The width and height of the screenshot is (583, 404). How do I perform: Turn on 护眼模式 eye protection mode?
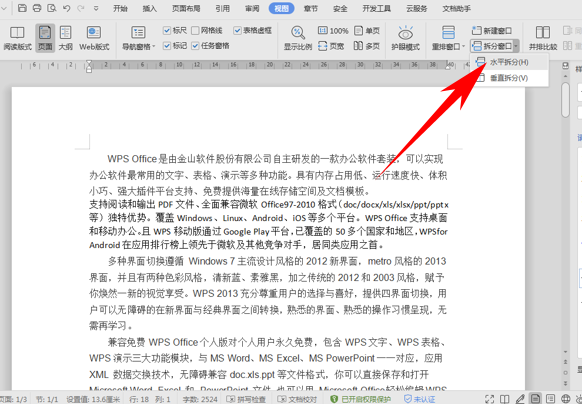405,38
